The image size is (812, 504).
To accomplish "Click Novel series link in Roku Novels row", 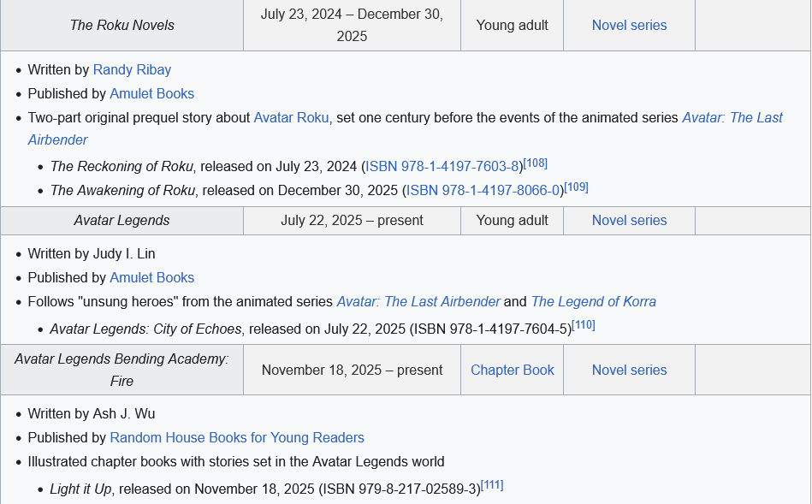I will 629,25.
